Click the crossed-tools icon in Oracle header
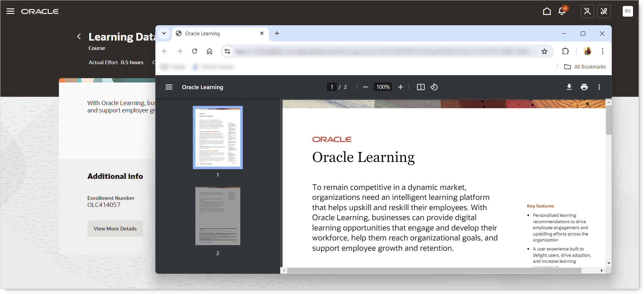Viewport: 644px width, 294px height. tap(604, 11)
